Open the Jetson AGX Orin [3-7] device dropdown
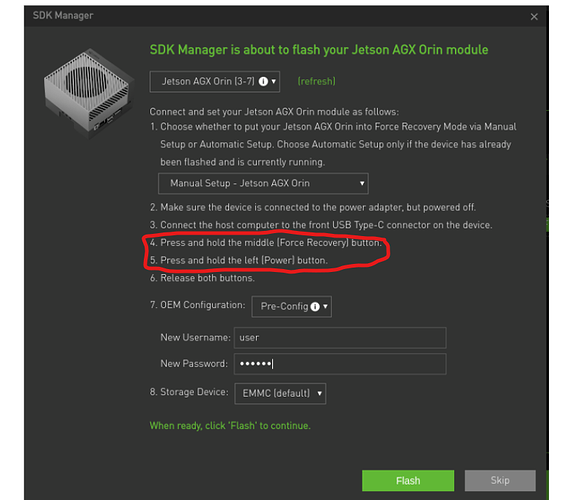564x500 pixels. point(215,82)
